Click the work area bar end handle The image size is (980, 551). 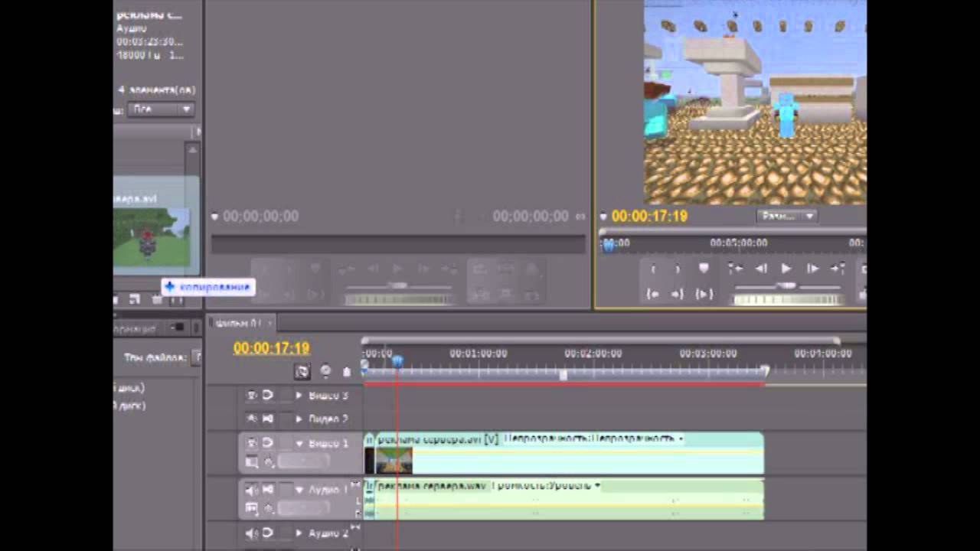764,371
